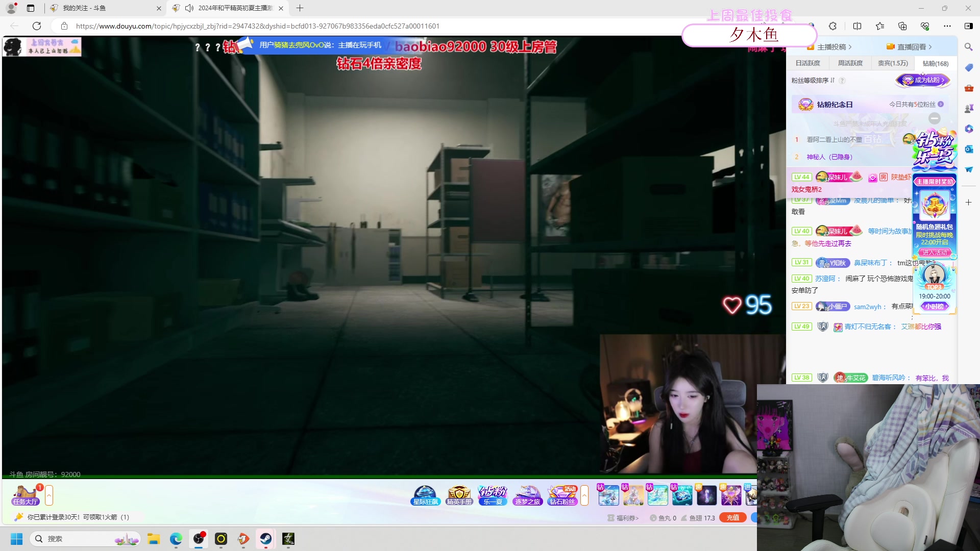Switch to the 贵宾(1.5万) tab

click(x=893, y=63)
